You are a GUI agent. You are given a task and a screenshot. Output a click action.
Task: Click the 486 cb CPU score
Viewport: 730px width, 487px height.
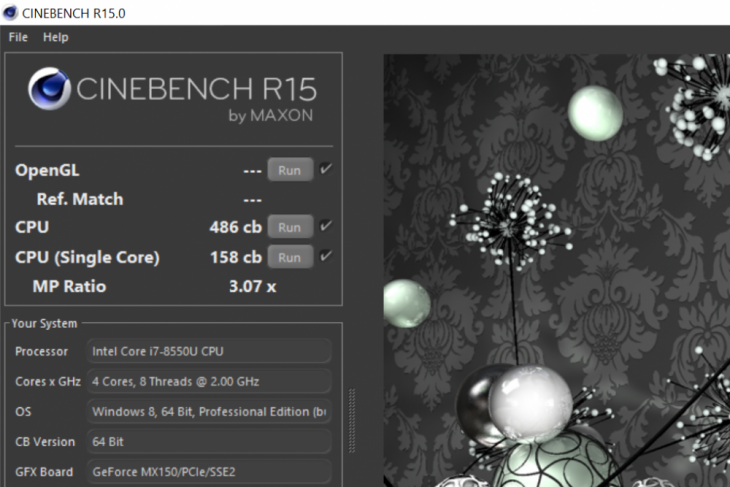[x=236, y=227]
